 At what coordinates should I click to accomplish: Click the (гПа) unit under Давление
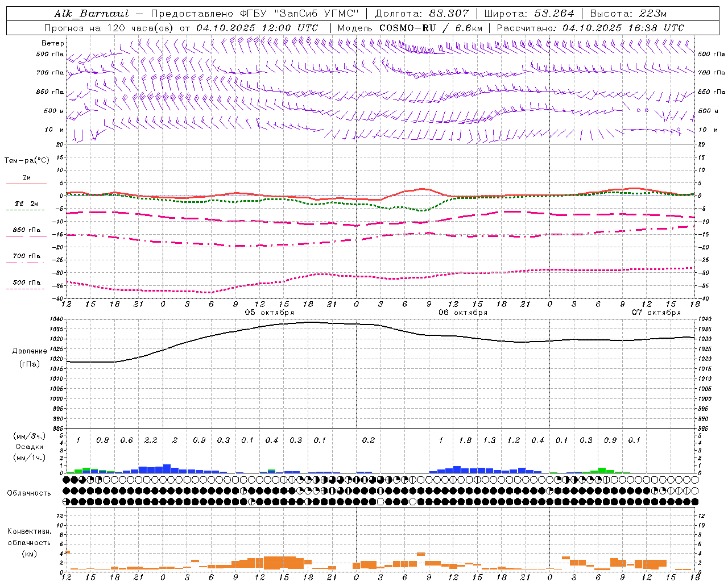[x=30, y=364]
